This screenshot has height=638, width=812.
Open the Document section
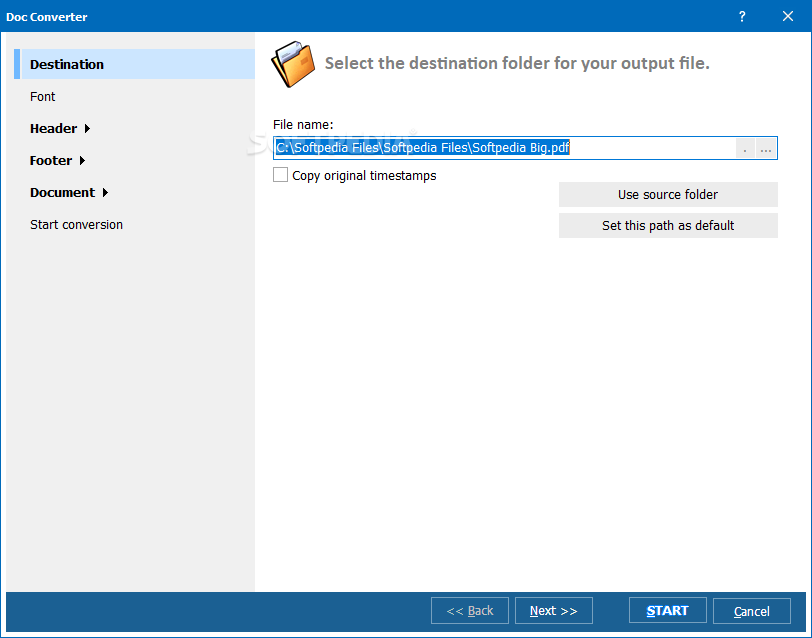[63, 193]
